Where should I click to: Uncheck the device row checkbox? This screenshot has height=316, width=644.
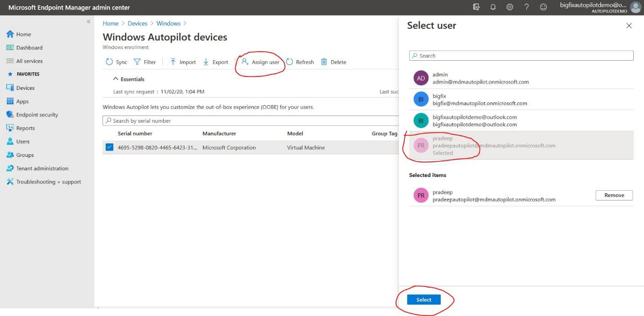pyautogui.click(x=109, y=147)
